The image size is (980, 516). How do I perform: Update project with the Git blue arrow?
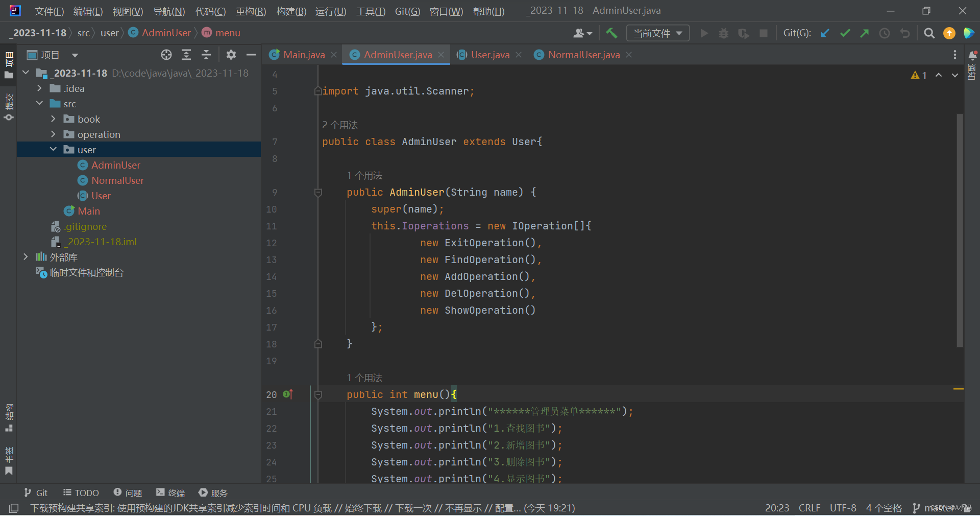[825, 33]
